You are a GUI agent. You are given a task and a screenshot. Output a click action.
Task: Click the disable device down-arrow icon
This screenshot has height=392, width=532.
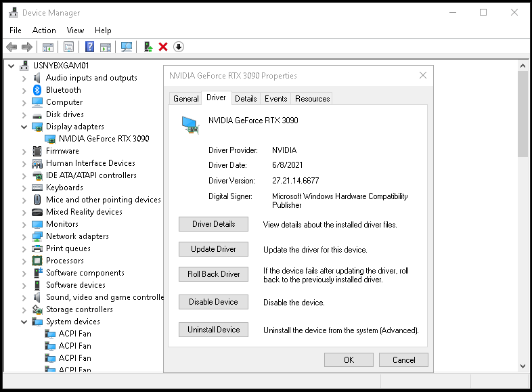(179, 47)
